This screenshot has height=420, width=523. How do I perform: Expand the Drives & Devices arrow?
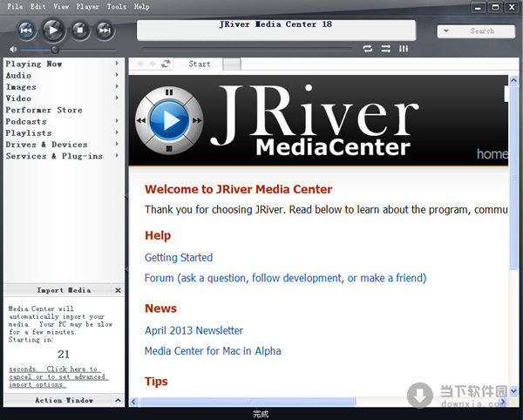coord(117,144)
